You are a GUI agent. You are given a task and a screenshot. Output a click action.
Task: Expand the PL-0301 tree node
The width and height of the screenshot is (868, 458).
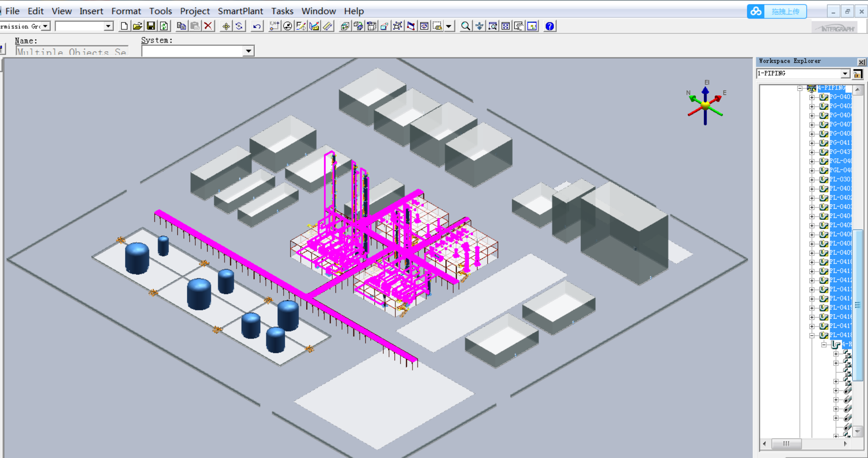pyautogui.click(x=812, y=180)
